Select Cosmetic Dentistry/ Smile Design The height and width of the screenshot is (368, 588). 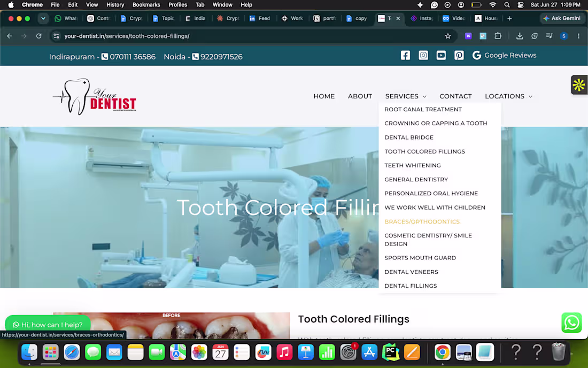[x=428, y=240]
